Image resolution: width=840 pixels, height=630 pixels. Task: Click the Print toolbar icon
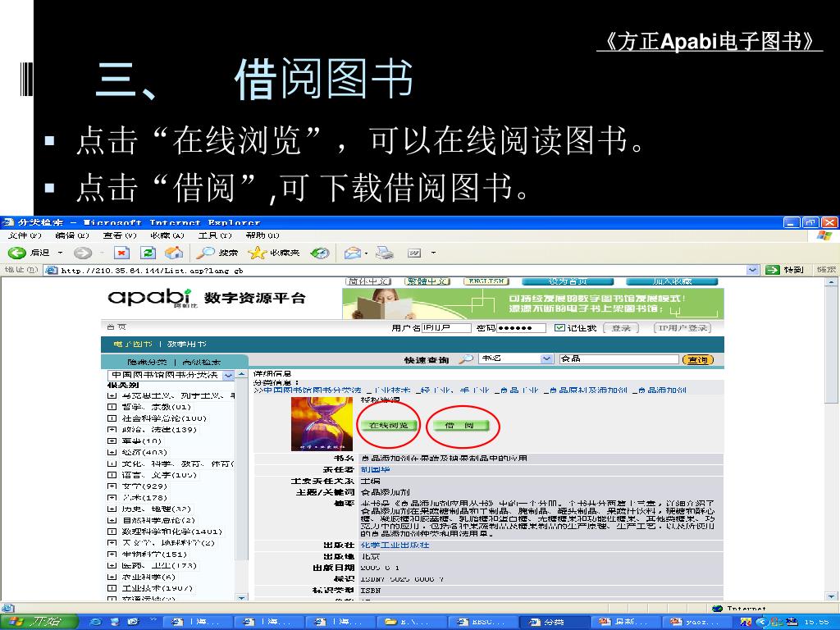(x=384, y=253)
